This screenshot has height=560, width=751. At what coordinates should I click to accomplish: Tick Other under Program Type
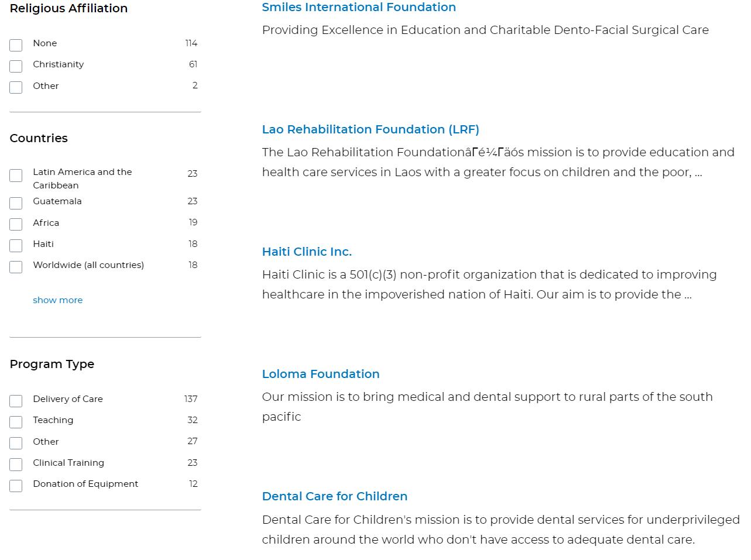[16, 443]
